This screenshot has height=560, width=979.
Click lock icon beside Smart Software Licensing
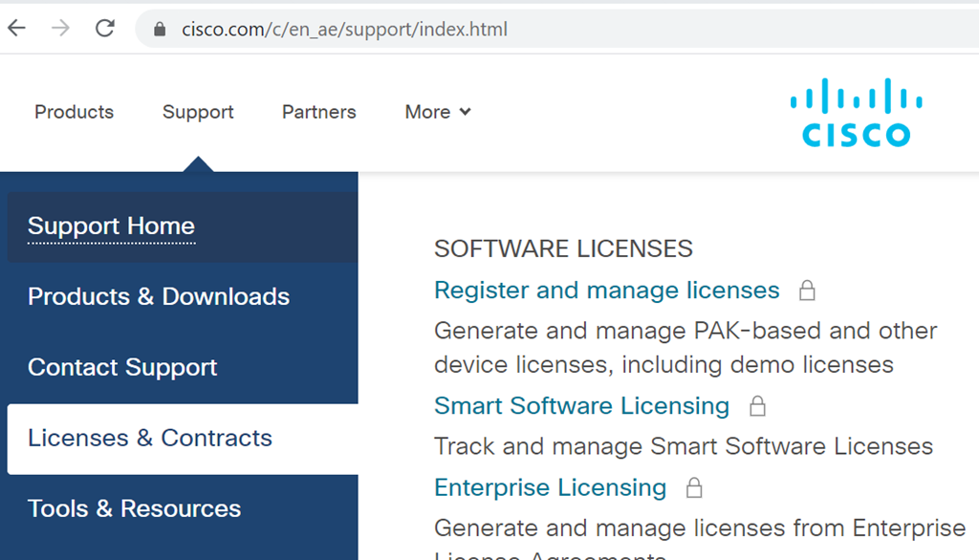(757, 406)
